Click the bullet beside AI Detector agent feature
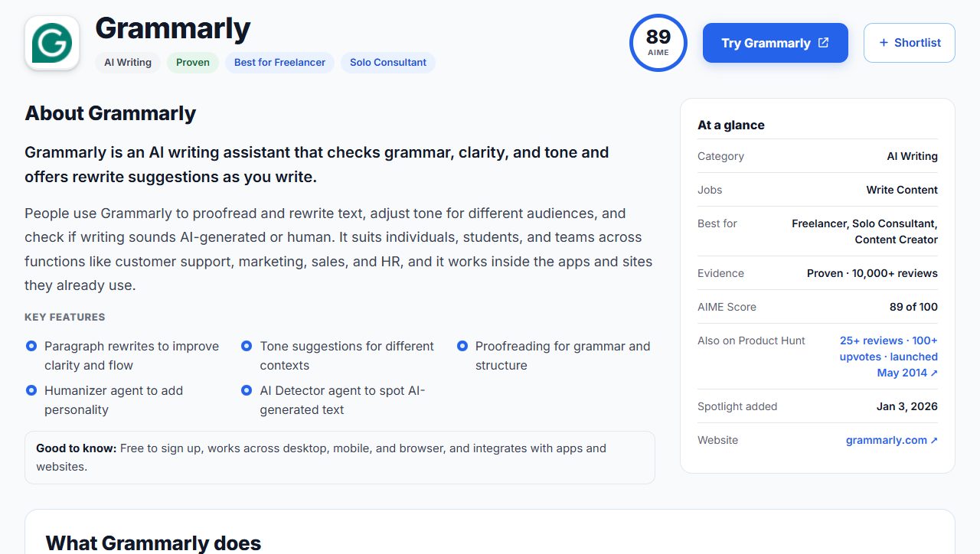This screenshot has width=980, height=554. pyautogui.click(x=247, y=390)
